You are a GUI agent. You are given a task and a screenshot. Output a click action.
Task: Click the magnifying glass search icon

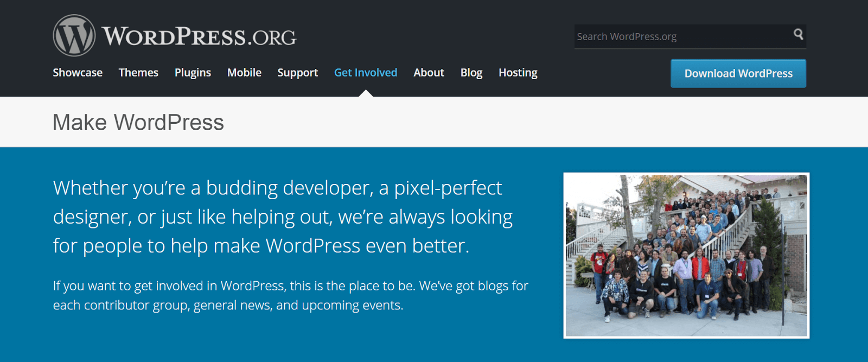coord(798,34)
